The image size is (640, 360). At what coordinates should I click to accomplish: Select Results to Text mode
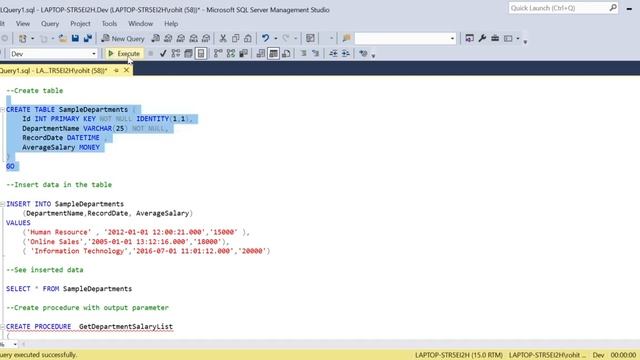click(261, 53)
